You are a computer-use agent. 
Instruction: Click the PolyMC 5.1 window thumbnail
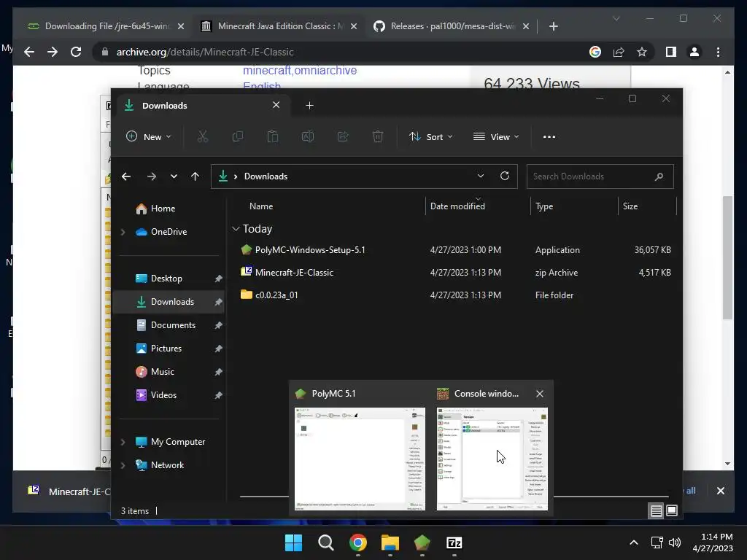point(360,459)
